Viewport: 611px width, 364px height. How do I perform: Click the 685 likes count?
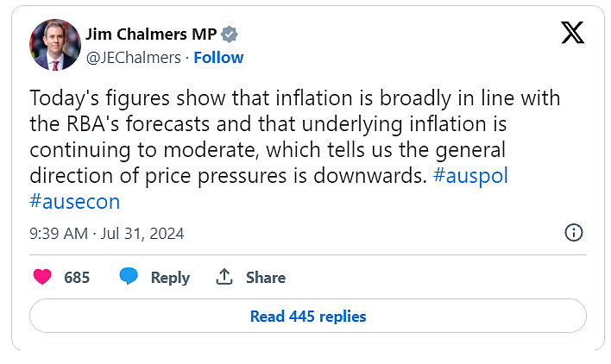point(77,278)
